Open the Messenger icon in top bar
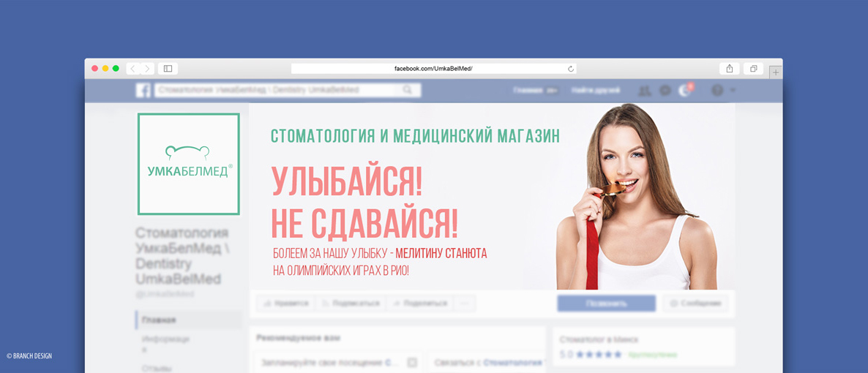 click(665, 91)
